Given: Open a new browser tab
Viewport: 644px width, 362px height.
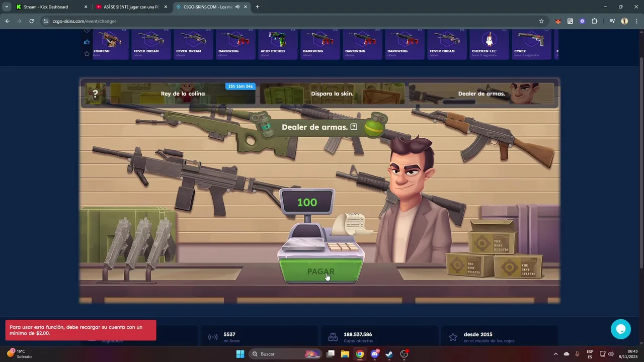Looking at the screenshot, I should pos(258,7).
